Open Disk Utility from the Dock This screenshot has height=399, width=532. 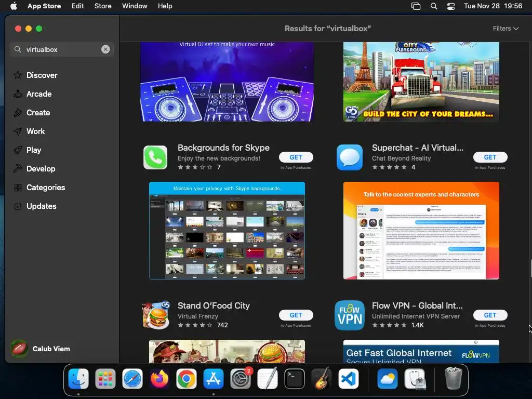(415, 379)
